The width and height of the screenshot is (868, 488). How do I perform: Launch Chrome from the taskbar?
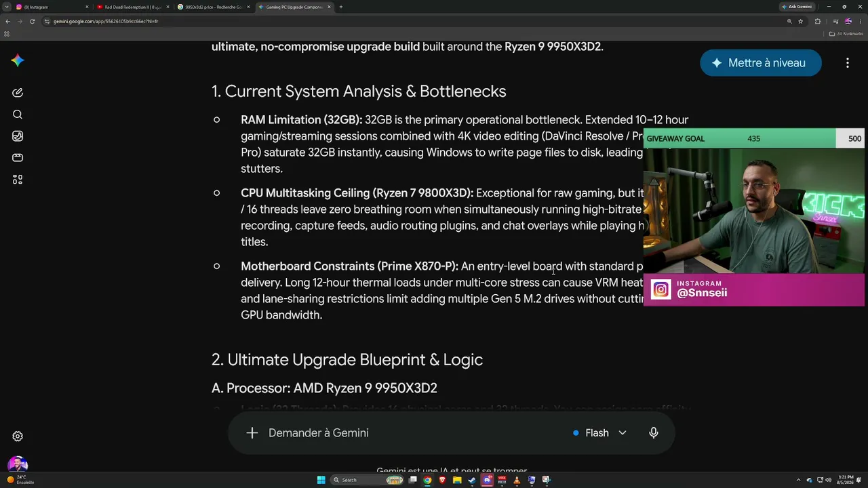point(427,480)
